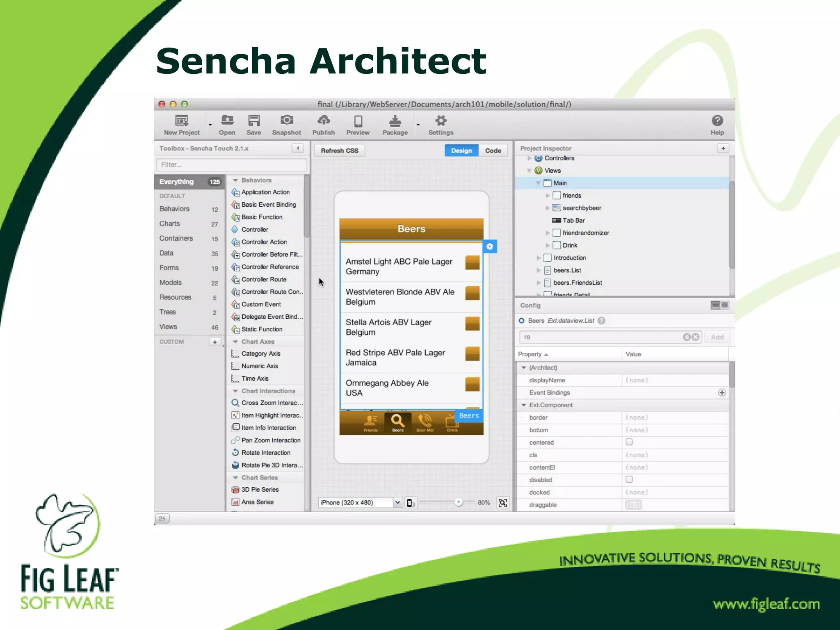Image resolution: width=840 pixels, height=630 pixels.
Task: Open Help with the question mark icon
Action: [717, 121]
